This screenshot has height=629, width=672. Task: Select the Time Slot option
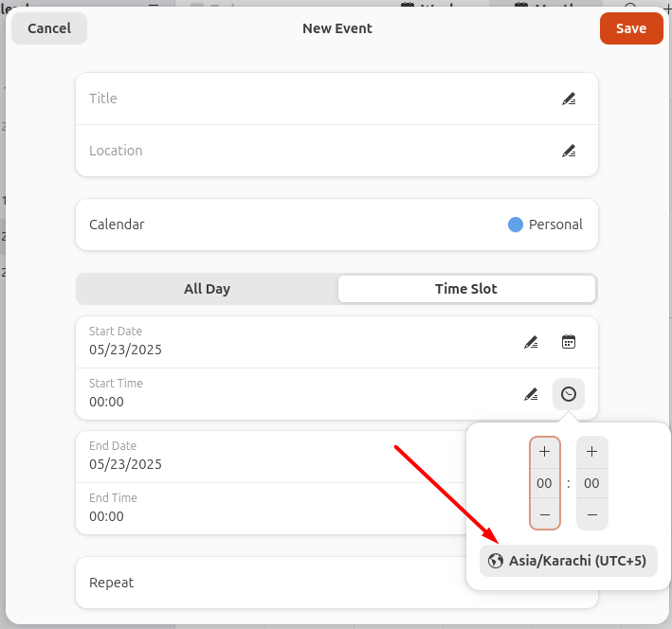[466, 289]
